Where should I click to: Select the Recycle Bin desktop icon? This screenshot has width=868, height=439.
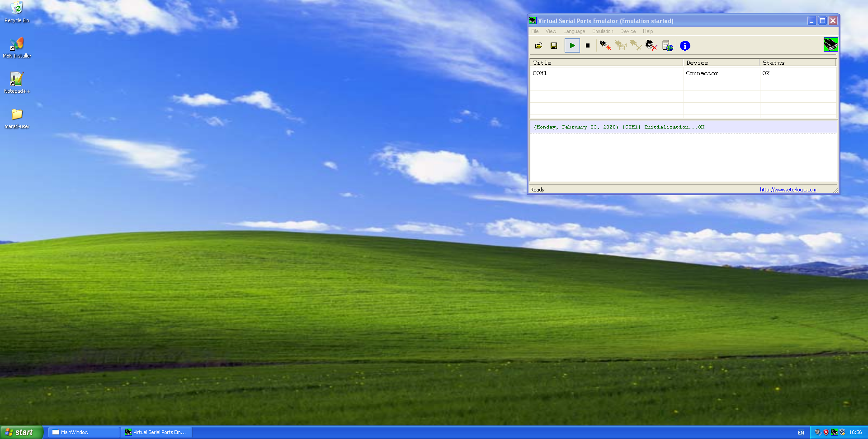(17, 12)
